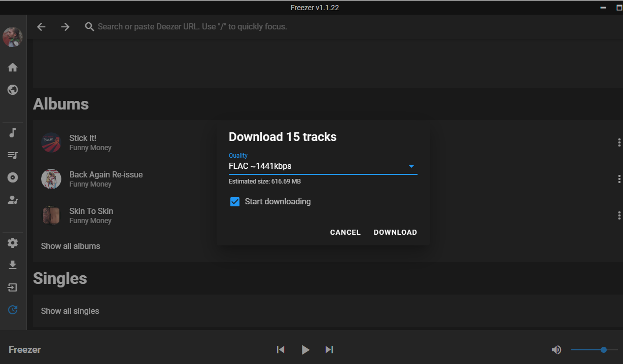This screenshot has height=364, width=623.
Task: Open the Quality dropdown
Action: coord(323,166)
